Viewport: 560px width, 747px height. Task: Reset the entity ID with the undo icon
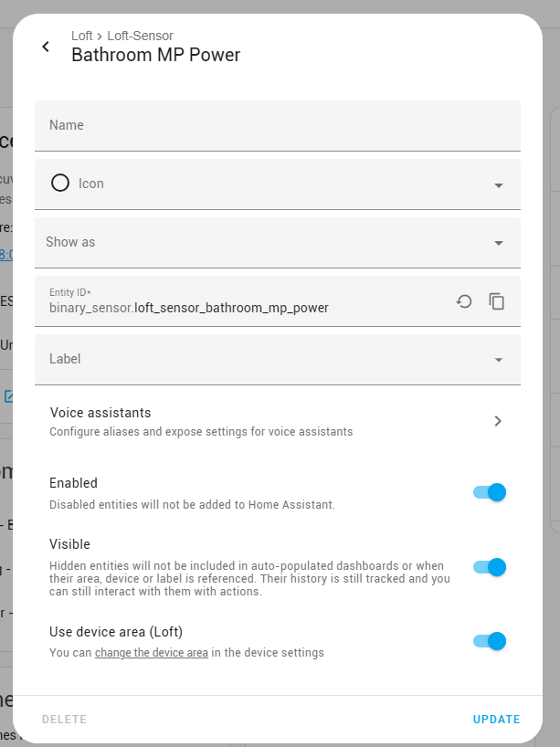[463, 300]
